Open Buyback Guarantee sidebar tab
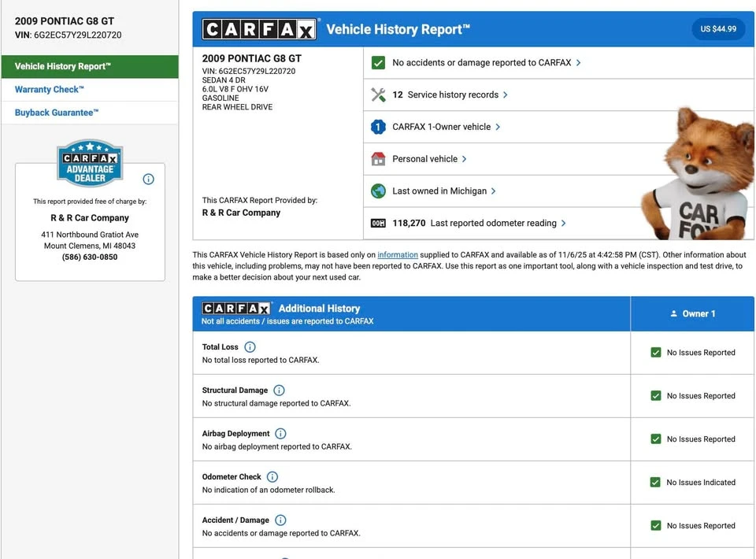The image size is (756, 559). coord(90,113)
